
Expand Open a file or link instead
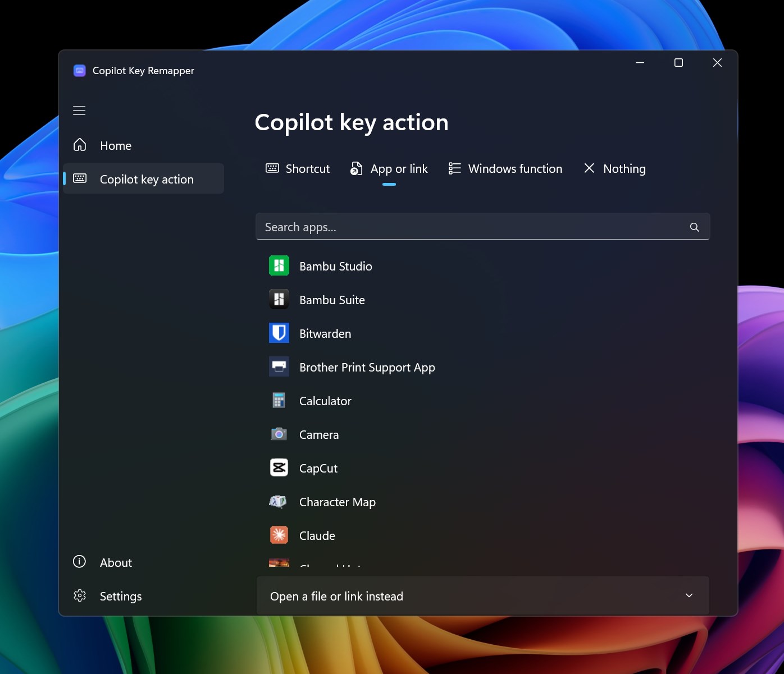[x=483, y=596]
